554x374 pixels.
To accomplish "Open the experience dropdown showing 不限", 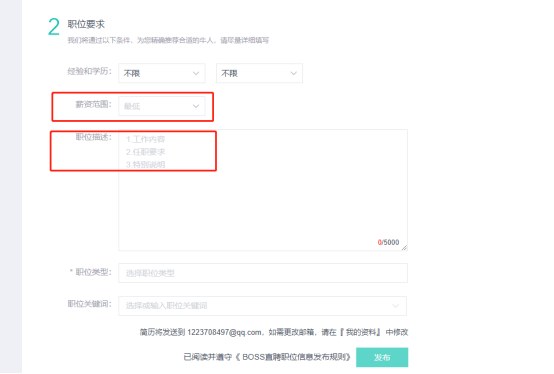I will tap(162, 73).
